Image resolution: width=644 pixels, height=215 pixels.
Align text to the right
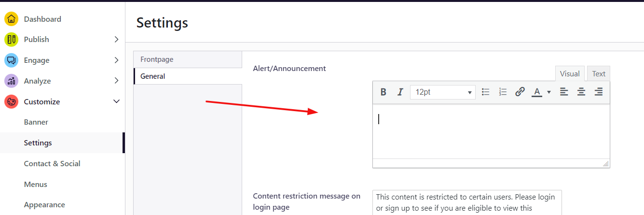coord(599,92)
